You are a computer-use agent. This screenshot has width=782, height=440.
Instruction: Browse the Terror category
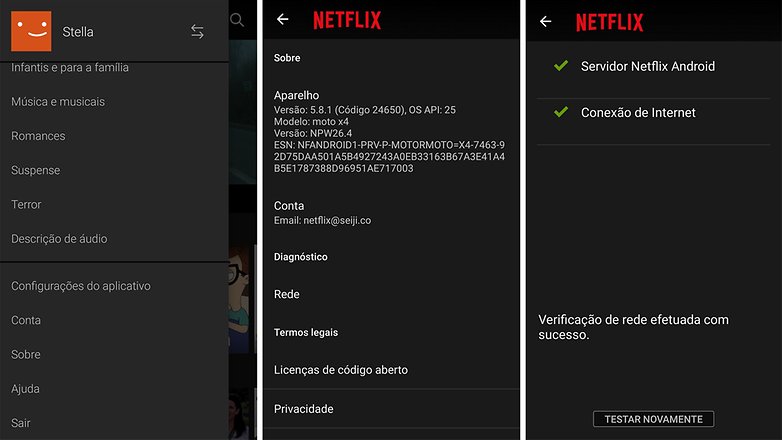(26, 205)
